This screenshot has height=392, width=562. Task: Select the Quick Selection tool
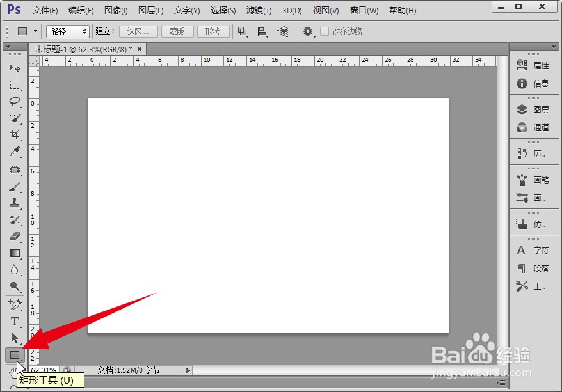pyautogui.click(x=15, y=118)
